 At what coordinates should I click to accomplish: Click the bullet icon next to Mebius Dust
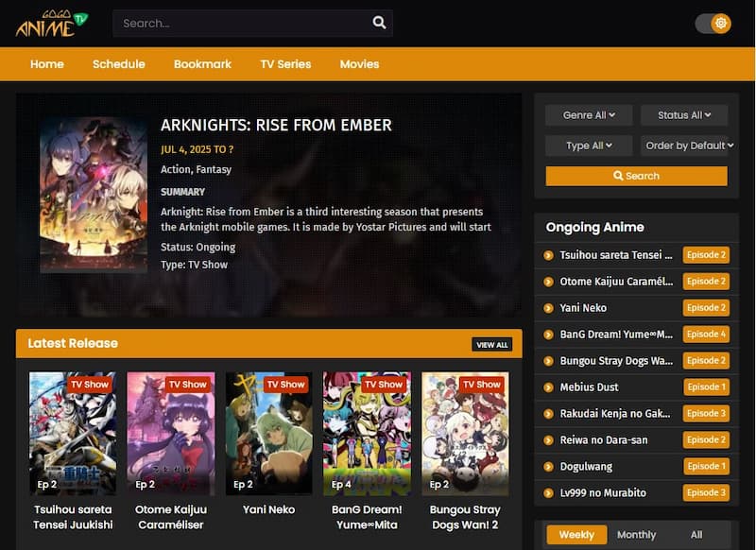[548, 387]
